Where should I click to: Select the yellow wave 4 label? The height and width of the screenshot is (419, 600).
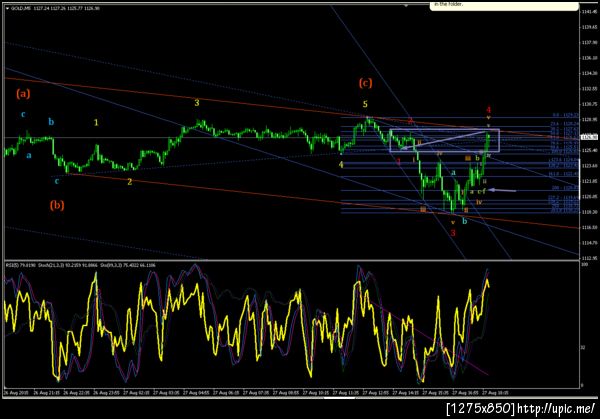point(341,165)
